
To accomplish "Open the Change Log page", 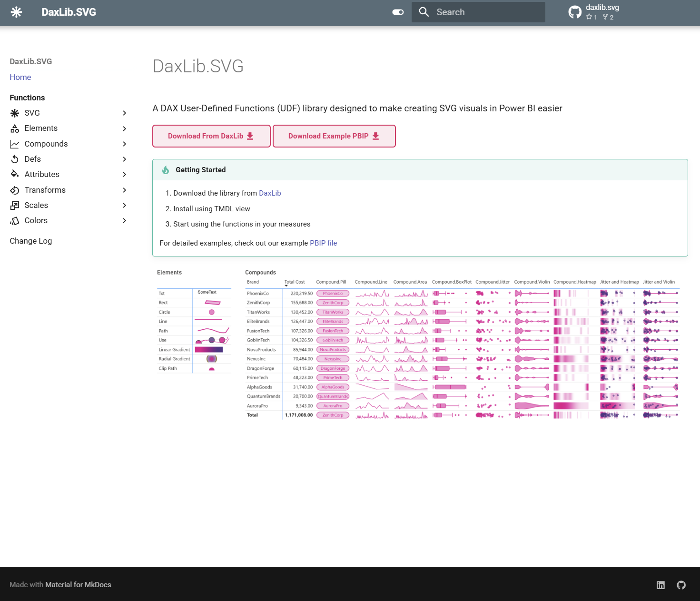I will click(31, 241).
